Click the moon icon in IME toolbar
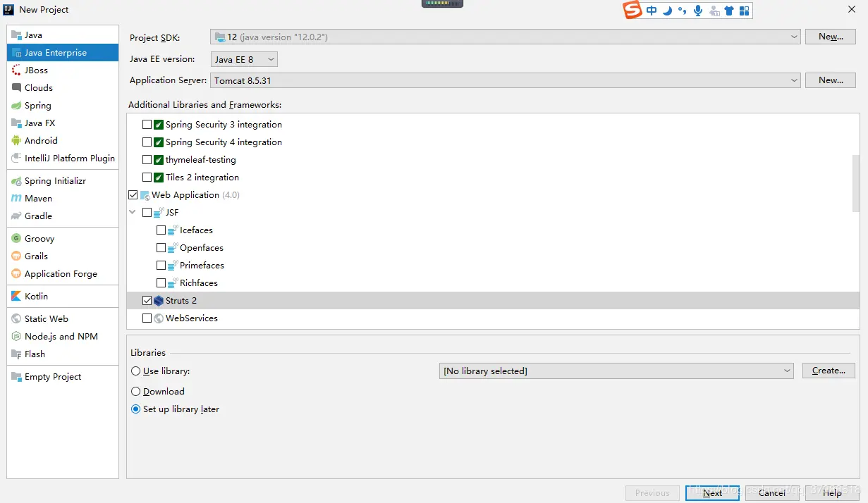 coord(666,11)
